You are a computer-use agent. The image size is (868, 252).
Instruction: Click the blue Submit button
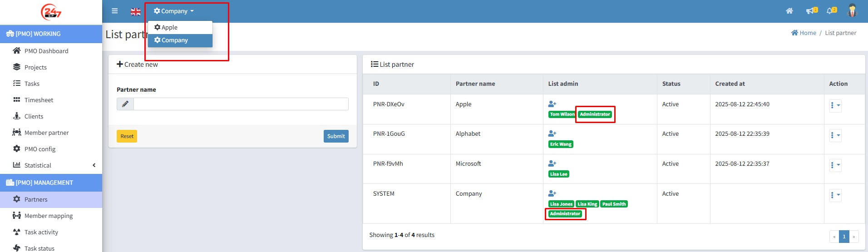336,136
